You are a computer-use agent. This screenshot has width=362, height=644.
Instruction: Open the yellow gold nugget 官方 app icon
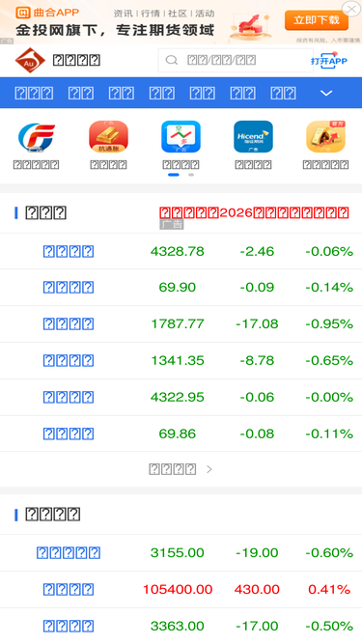[326, 137]
